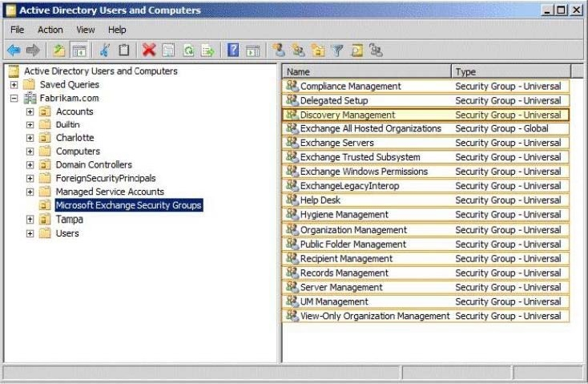Click the Create new user icon
This screenshot has height=384, width=588.
[x=279, y=50]
